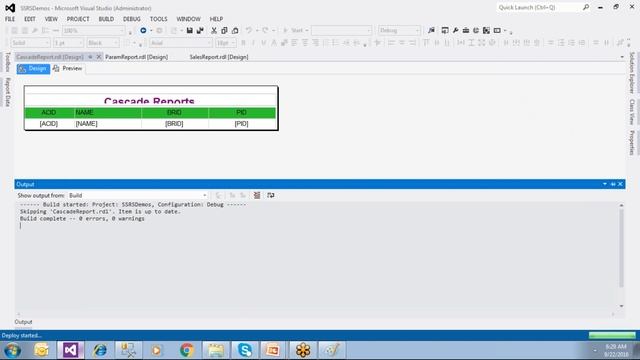Select the BRID header cell

pyautogui.click(x=175, y=113)
